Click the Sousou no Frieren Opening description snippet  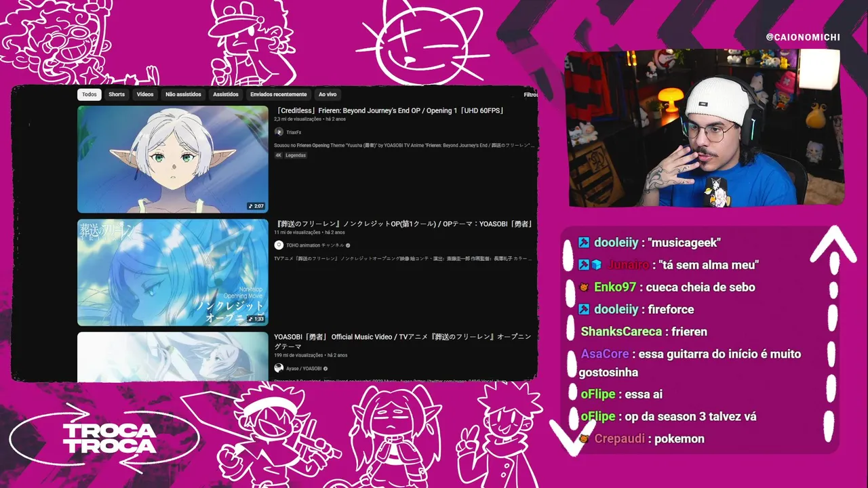(404, 145)
